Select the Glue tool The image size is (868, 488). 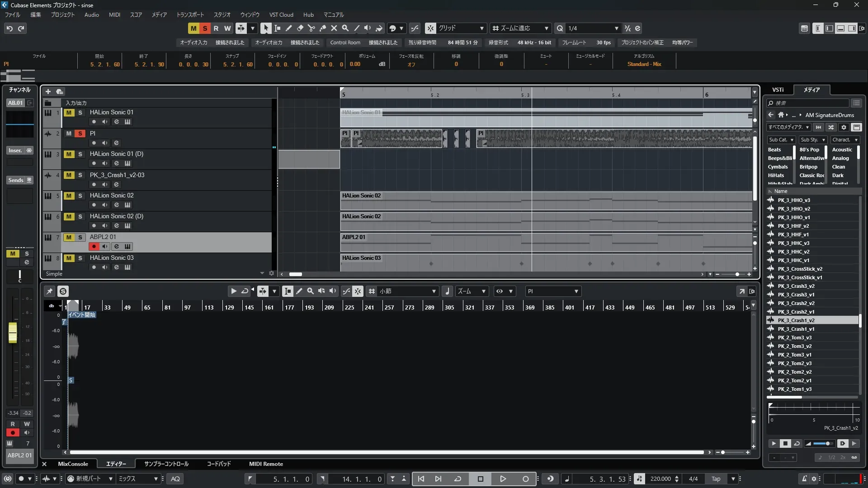tap(322, 28)
